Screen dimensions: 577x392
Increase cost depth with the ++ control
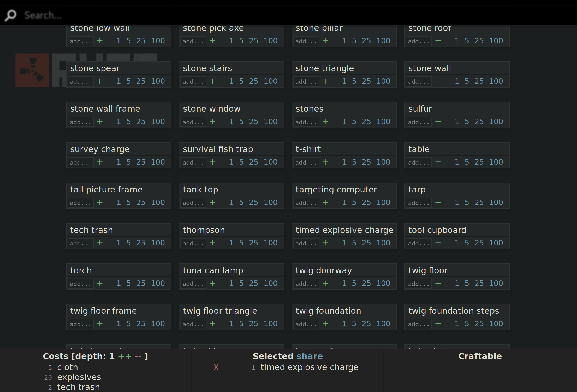124,356
